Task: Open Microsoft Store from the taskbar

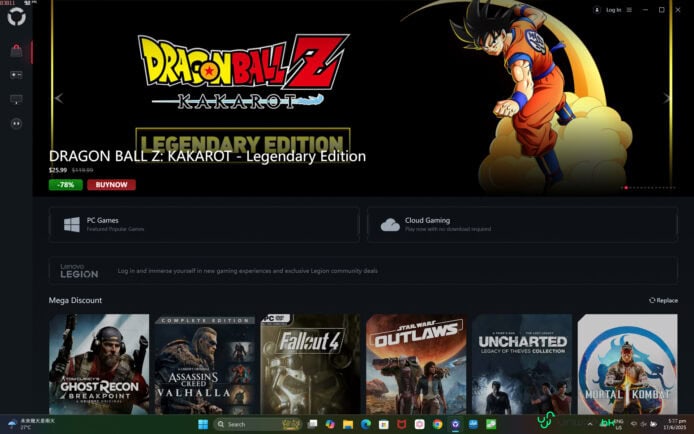Action: coord(384,425)
